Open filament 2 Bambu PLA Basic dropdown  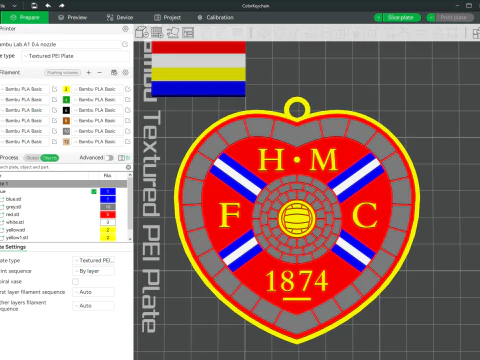pyautogui.click(x=97, y=89)
